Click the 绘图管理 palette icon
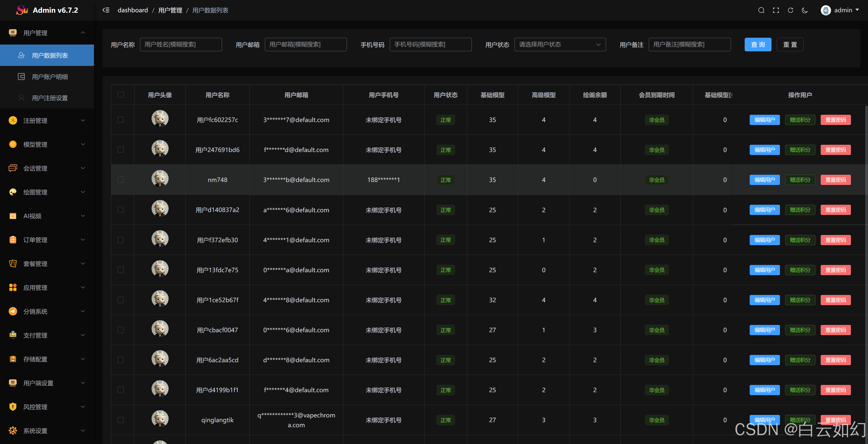The height and width of the screenshot is (444, 868). (x=13, y=192)
